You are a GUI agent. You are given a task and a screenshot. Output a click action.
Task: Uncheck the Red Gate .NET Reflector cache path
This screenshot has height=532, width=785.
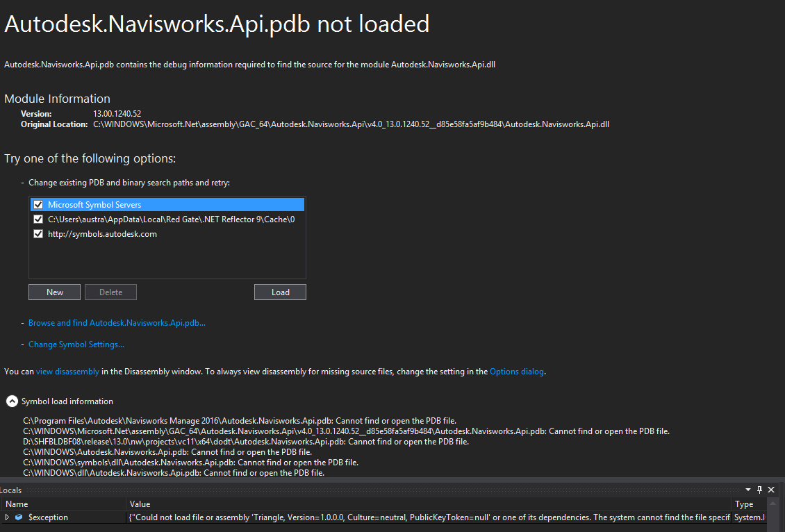[x=39, y=219]
